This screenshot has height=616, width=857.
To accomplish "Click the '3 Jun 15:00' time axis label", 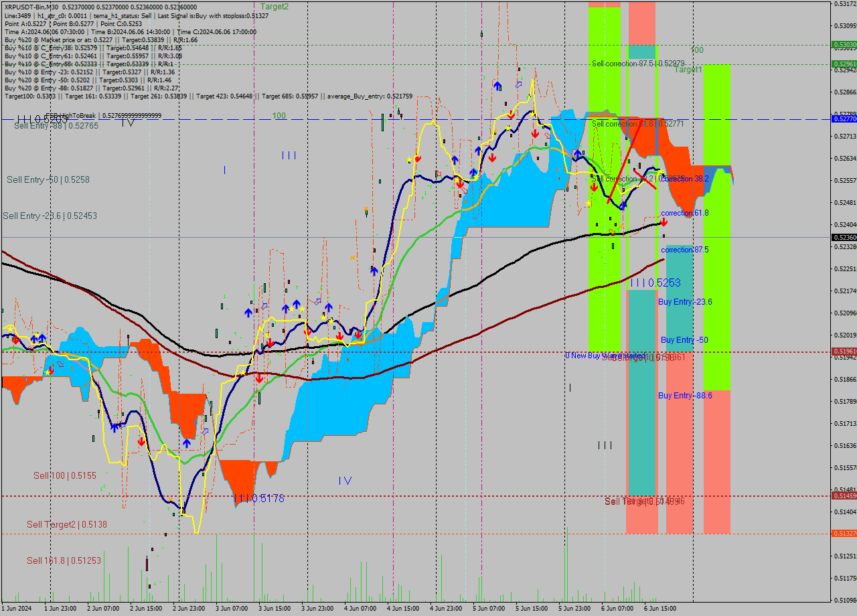I will 276,609.
